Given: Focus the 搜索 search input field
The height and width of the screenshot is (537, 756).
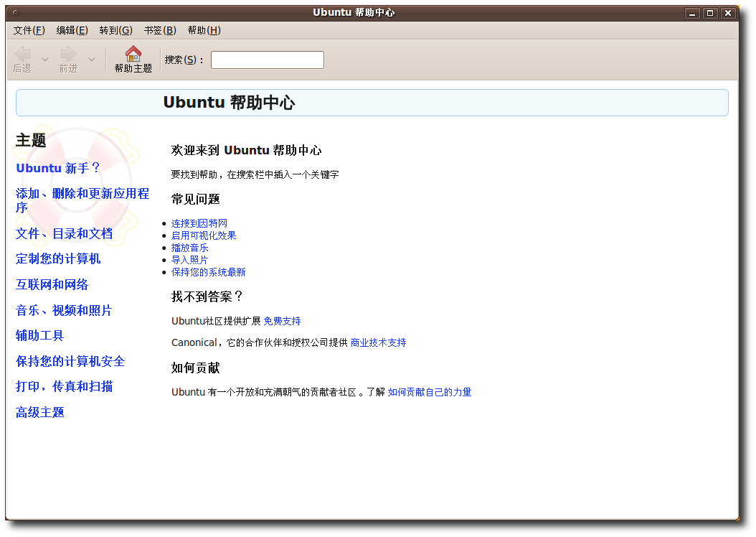Looking at the screenshot, I should [x=268, y=60].
